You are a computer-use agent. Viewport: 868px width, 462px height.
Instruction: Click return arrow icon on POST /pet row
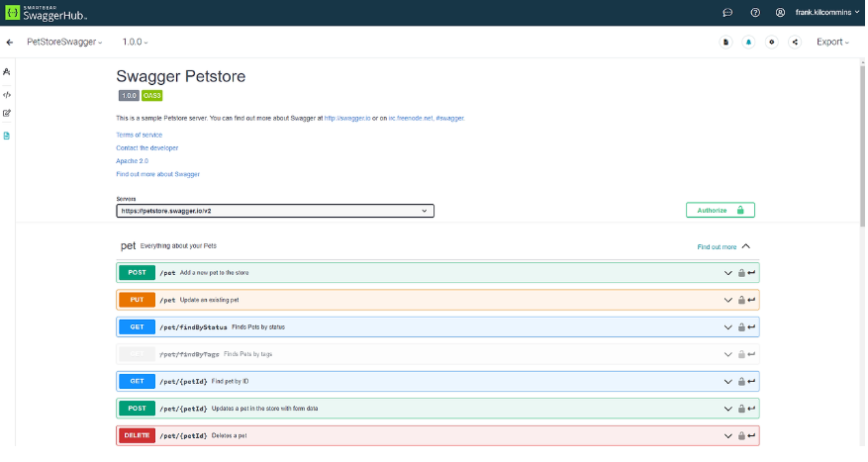point(751,273)
